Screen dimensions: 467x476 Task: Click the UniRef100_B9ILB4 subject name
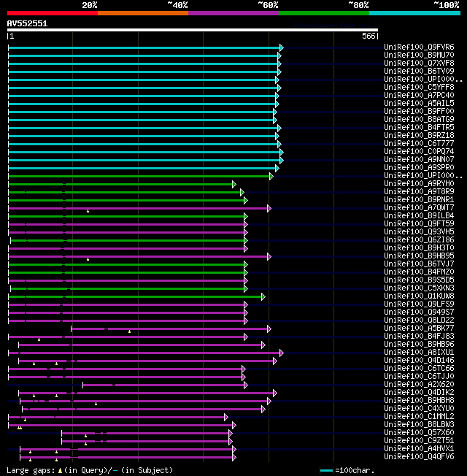click(419, 216)
